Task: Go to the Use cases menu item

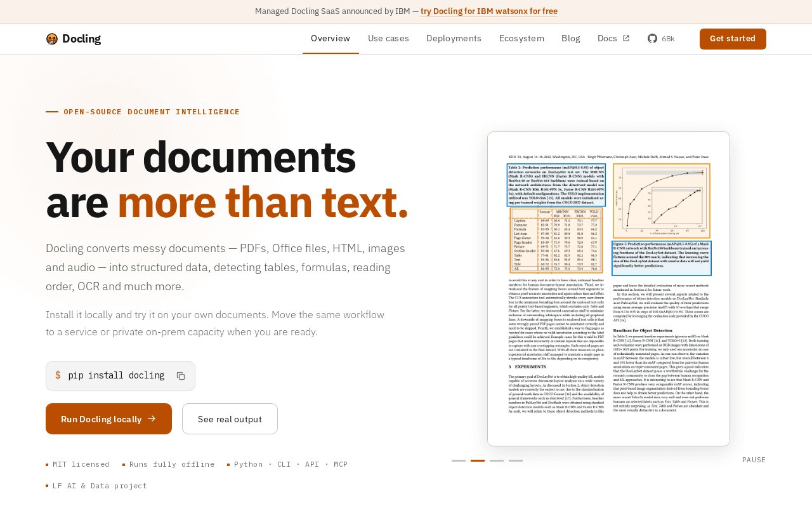Action: 388,39
